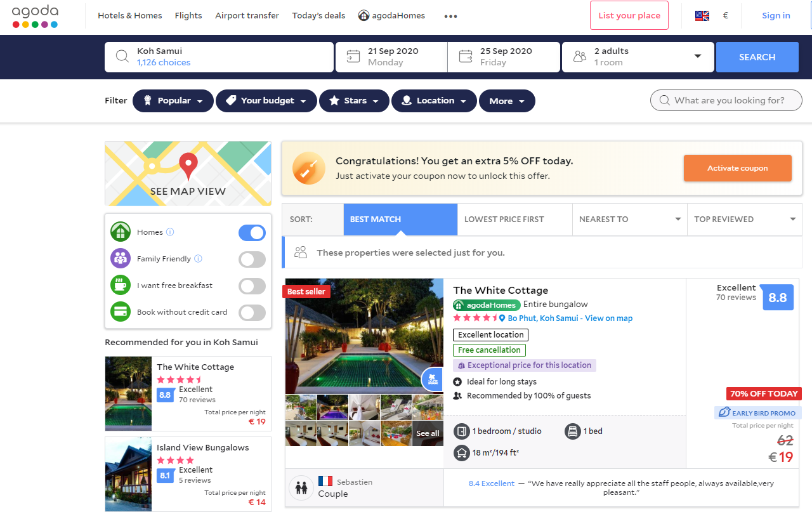The width and height of the screenshot is (812, 512).
Task: Click the List your place button
Action: [629, 16]
